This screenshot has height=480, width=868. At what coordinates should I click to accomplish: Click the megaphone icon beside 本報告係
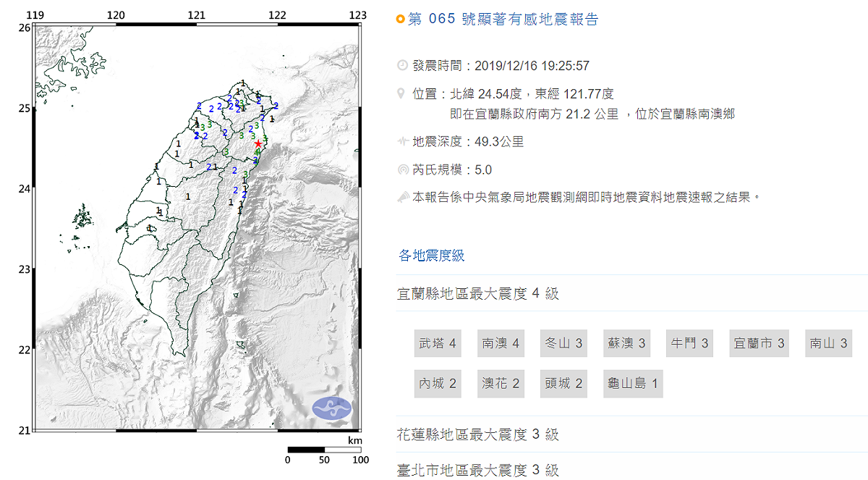tap(402, 197)
